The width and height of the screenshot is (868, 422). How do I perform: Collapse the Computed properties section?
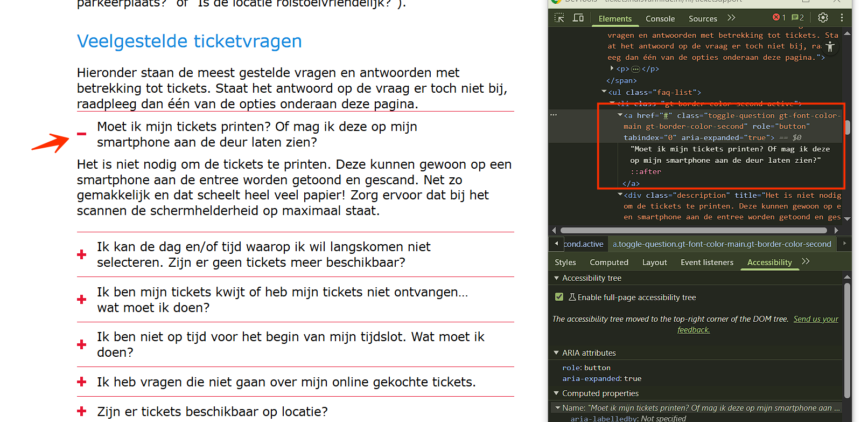coord(556,393)
